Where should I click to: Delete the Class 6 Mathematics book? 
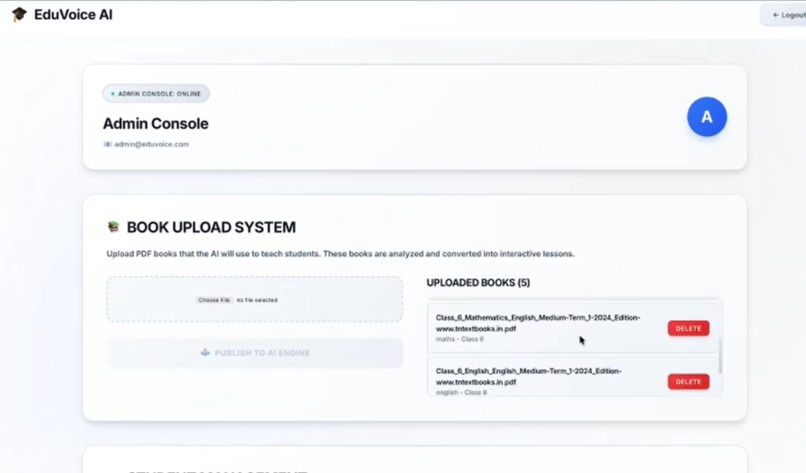click(688, 328)
